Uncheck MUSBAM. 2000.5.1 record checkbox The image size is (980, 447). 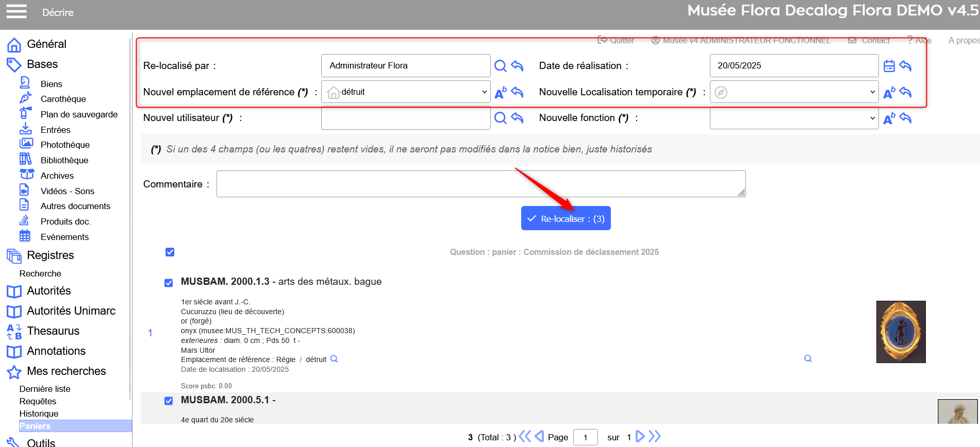tap(169, 401)
